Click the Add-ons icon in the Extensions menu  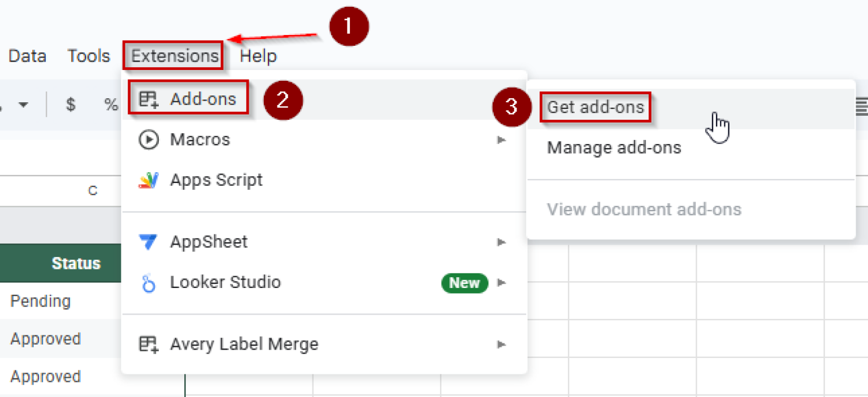(149, 98)
